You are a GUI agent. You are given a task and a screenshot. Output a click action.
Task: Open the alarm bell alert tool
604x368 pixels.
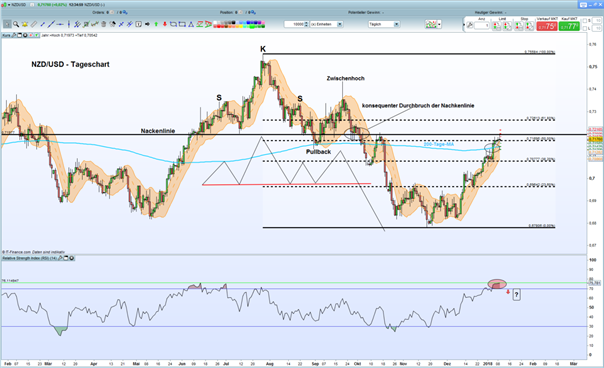(x=25, y=24)
